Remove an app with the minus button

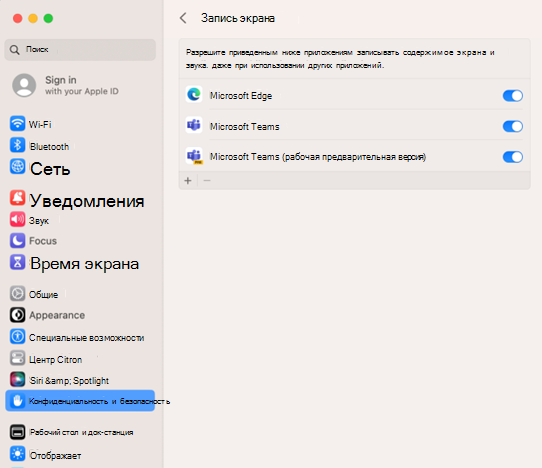(x=207, y=180)
